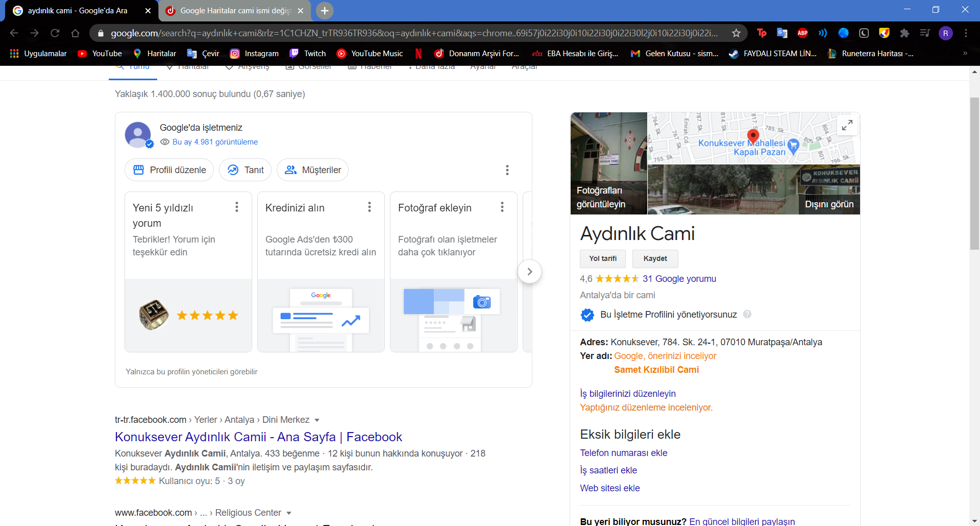Click the Kaydet save button

tap(655, 259)
